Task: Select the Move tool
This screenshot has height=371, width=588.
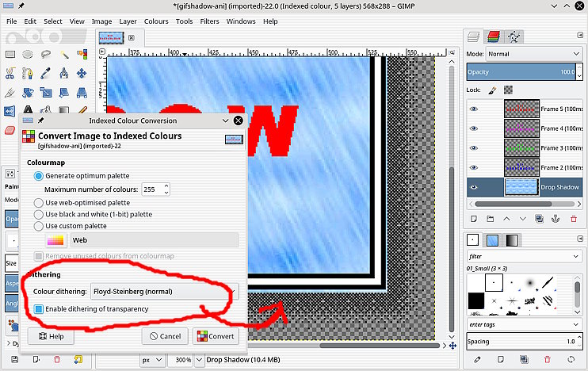Action: click(x=82, y=73)
